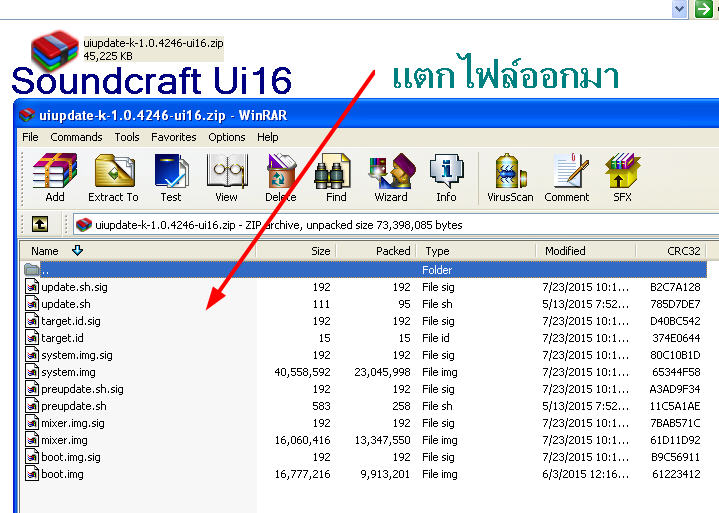
Task: Sort by the Name column header
Action: [x=138, y=251]
